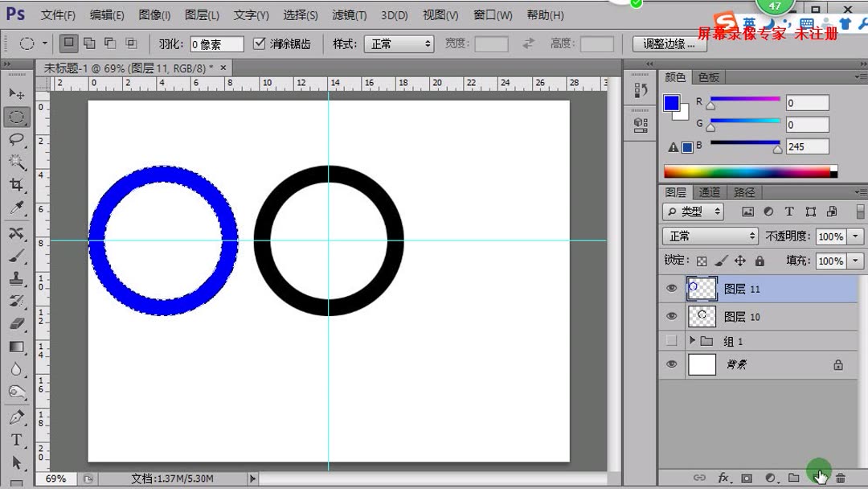
Task: Delete the layer using the trash icon
Action: point(841,477)
